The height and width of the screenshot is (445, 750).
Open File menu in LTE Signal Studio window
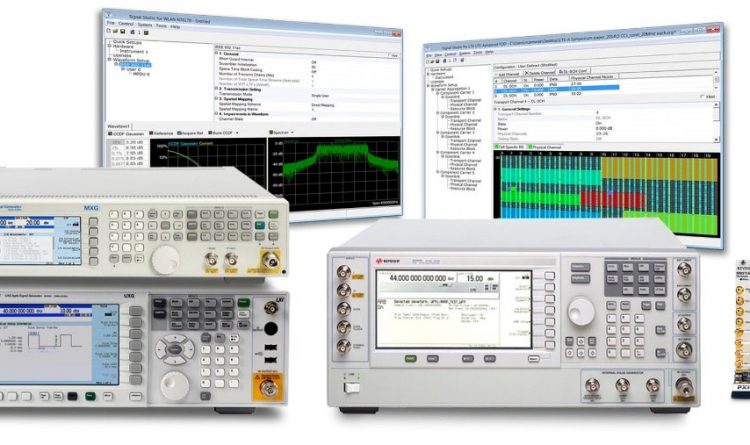tap(429, 56)
